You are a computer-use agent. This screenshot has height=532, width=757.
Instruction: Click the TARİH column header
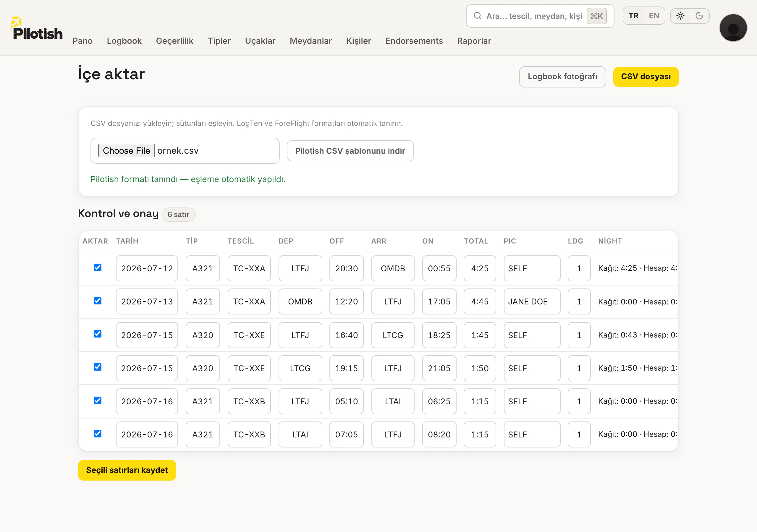click(x=127, y=241)
